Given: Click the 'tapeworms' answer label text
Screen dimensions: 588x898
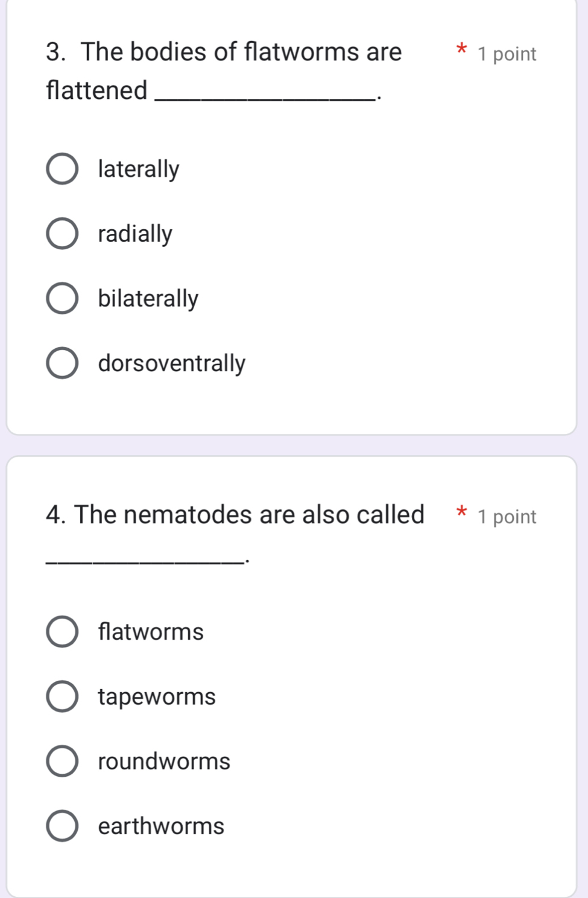Looking at the screenshot, I should (157, 697).
